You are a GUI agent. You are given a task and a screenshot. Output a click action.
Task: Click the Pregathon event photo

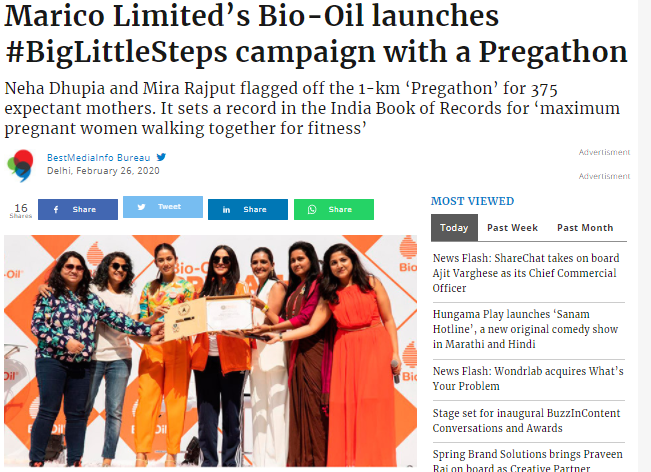tap(210, 351)
